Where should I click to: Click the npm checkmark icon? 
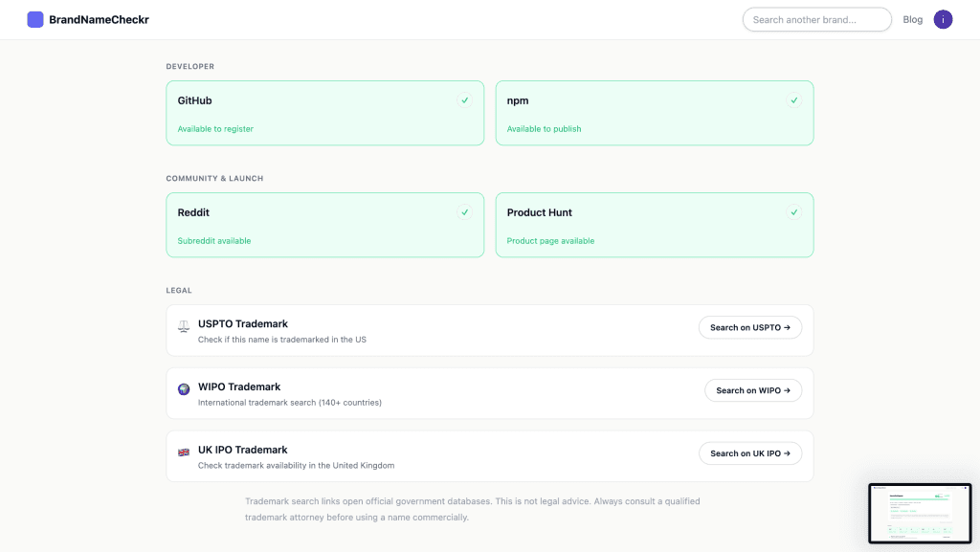tap(793, 99)
